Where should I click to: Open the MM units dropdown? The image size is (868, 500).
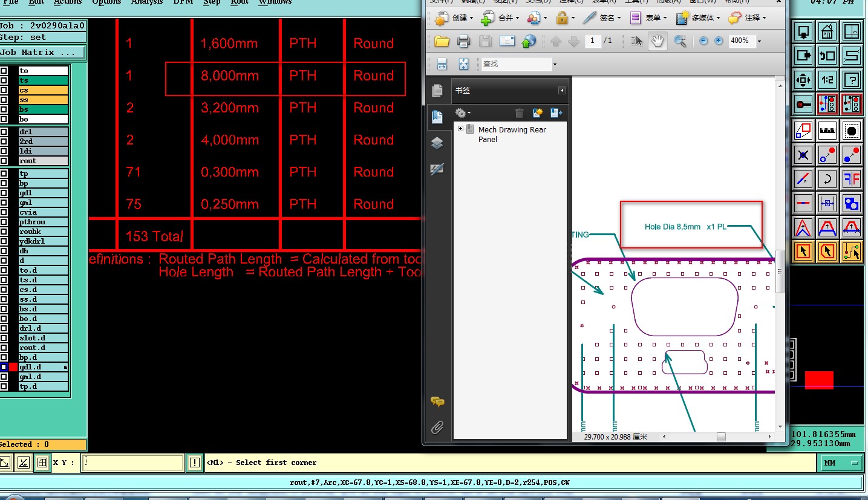point(841,463)
